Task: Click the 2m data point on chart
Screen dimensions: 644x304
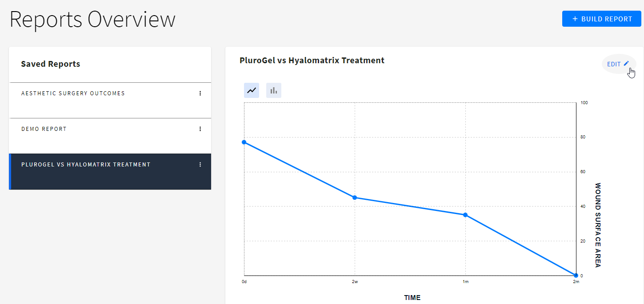Action: click(576, 276)
